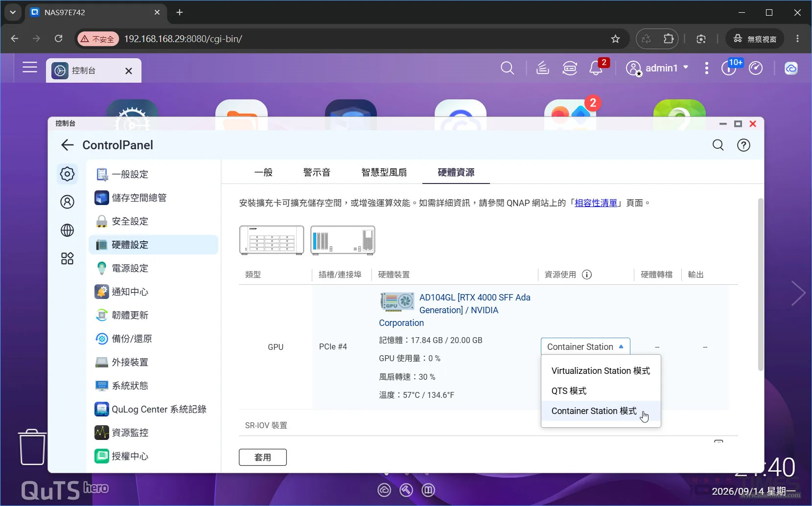Image resolution: width=812 pixels, height=506 pixels.
Task: Expand the Container Station resource dropdown
Action: pos(585,346)
